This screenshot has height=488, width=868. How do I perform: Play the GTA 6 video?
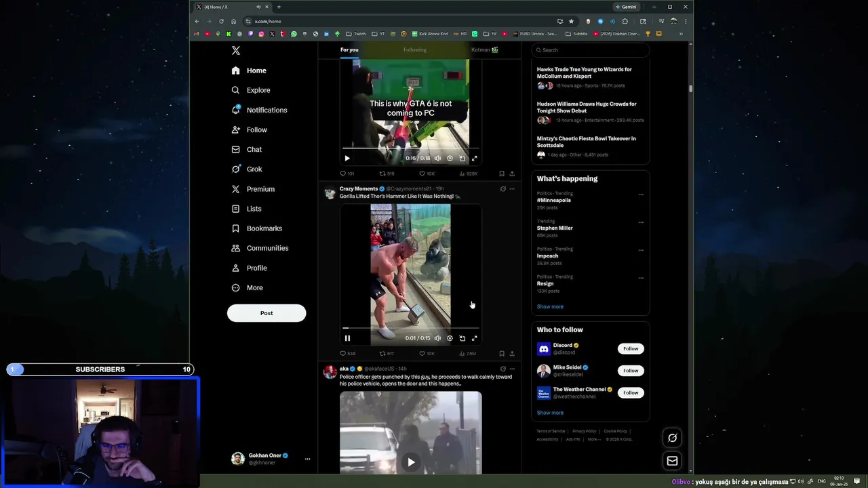click(347, 159)
